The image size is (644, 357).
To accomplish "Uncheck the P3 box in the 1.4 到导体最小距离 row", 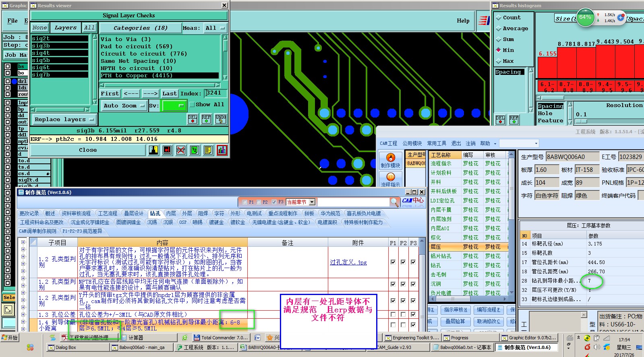I will [413, 324].
